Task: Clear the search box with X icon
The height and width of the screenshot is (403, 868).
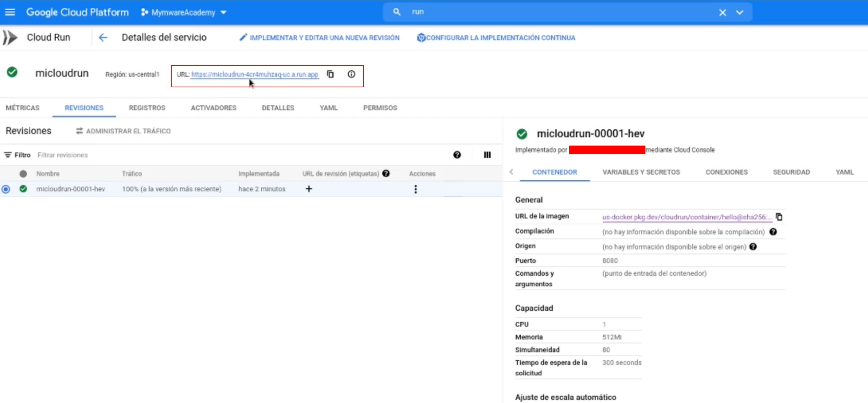Action: (x=722, y=12)
